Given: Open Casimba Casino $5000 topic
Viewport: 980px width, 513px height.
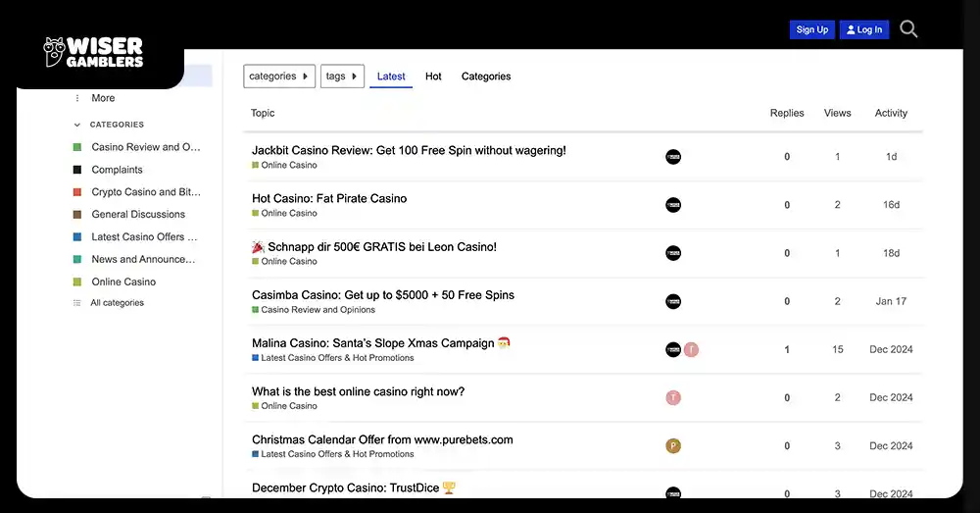Looking at the screenshot, I should pyautogui.click(x=382, y=294).
